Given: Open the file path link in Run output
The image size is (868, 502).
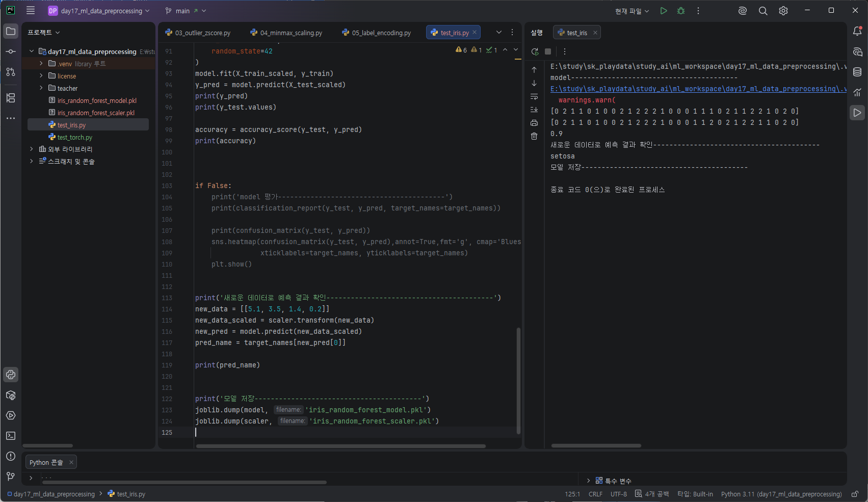Looking at the screenshot, I should [x=698, y=89].
